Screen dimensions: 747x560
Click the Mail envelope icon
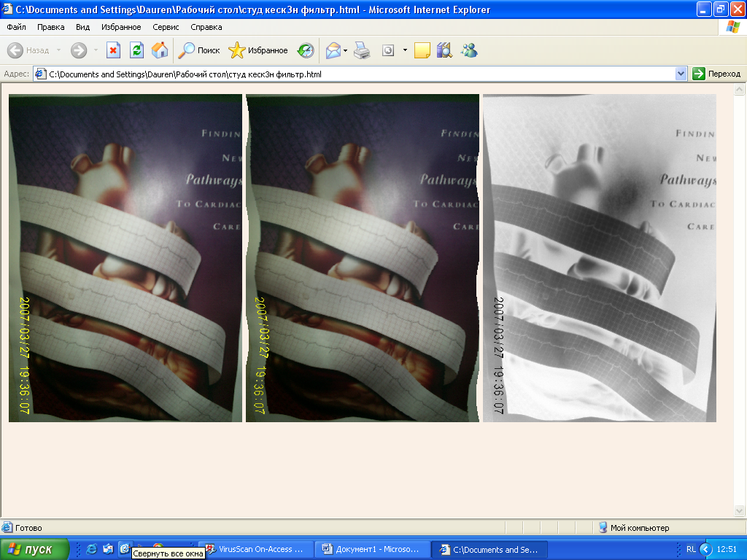pos(333,50)
